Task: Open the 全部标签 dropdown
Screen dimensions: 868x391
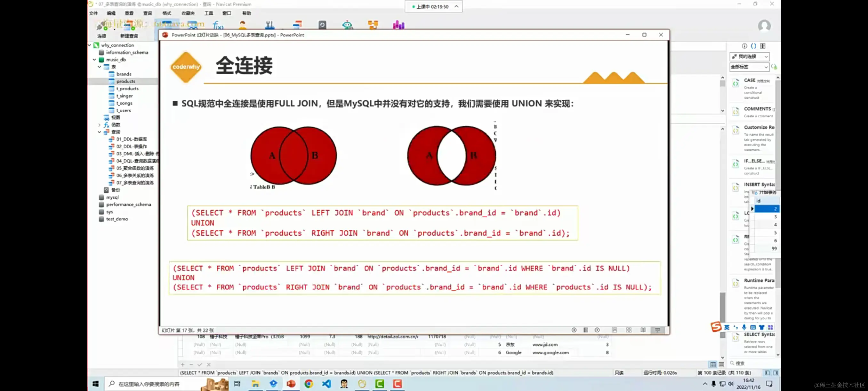Action: tap(749, 67)
